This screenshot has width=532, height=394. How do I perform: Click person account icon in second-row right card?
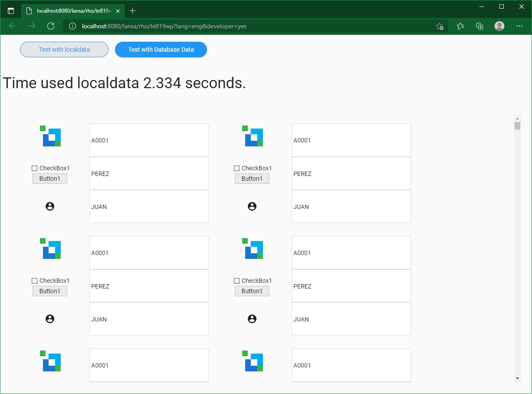pos(252,319)
